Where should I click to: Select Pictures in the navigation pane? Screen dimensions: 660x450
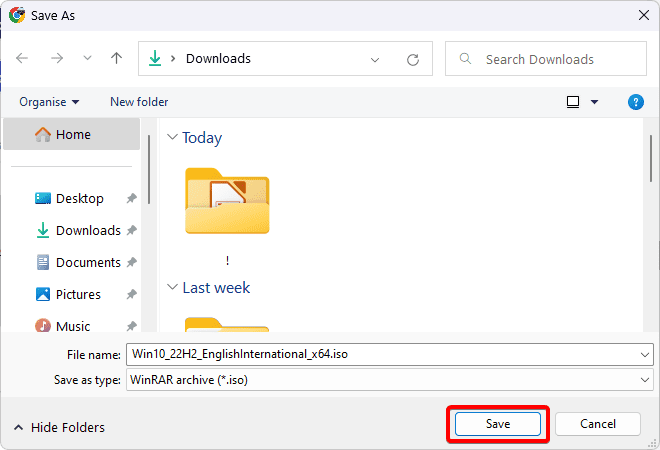[68, 294]
